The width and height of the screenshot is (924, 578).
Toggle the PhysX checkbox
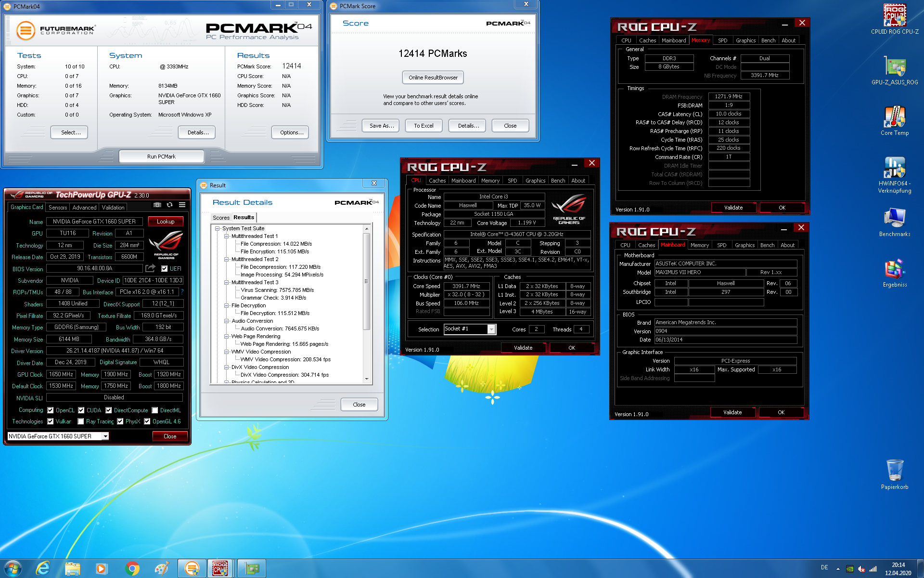click(x=120, y=421)
